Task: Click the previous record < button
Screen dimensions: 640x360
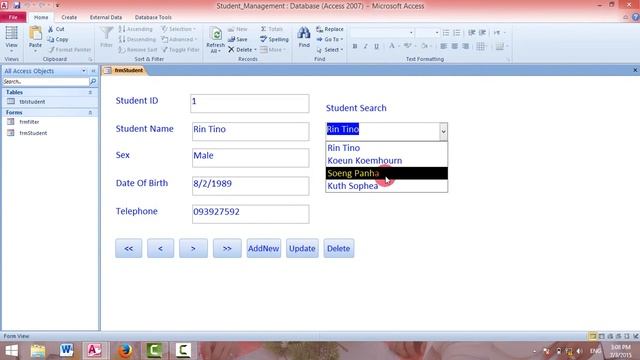Action: pos(160,248)
